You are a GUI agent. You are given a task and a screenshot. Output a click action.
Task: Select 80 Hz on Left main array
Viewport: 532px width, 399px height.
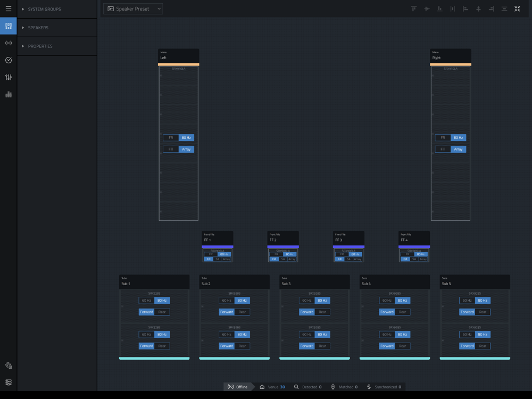186,137
